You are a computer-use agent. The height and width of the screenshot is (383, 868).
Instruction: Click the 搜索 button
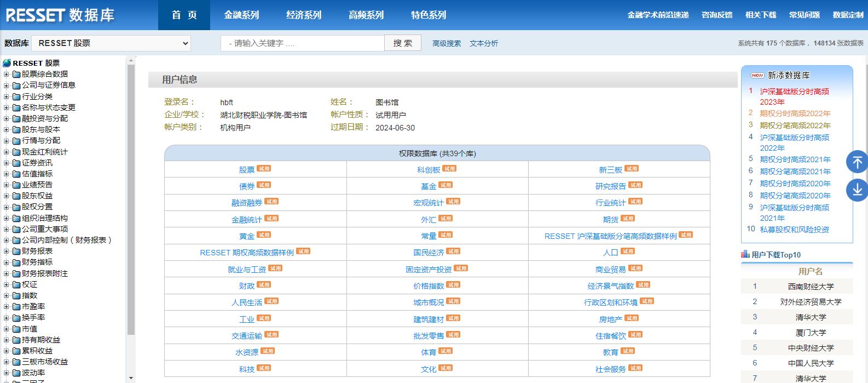click(x=403, y=43)
